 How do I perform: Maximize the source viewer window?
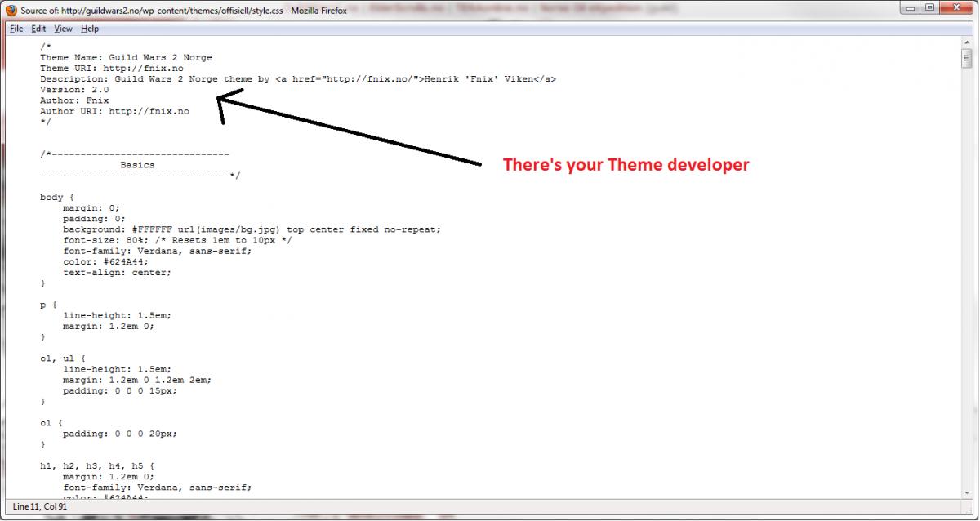929,7
